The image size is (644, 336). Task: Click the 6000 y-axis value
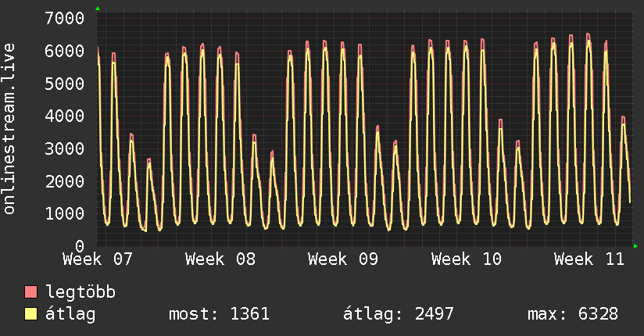65,51
